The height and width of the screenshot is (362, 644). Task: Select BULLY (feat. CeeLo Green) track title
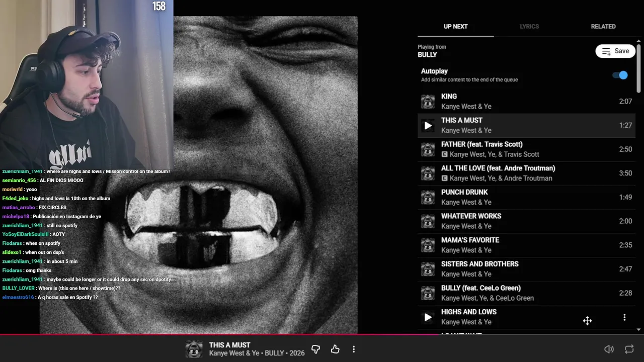481,288
